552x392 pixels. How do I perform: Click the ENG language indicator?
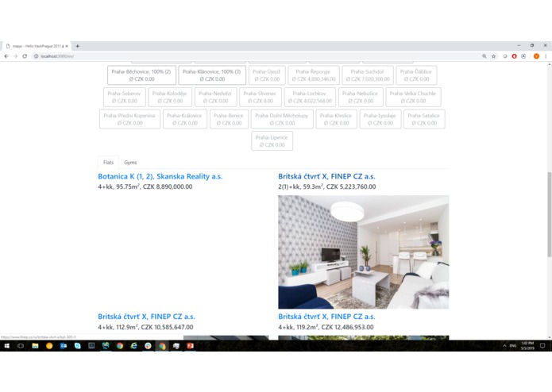click(x=513, y=346)
